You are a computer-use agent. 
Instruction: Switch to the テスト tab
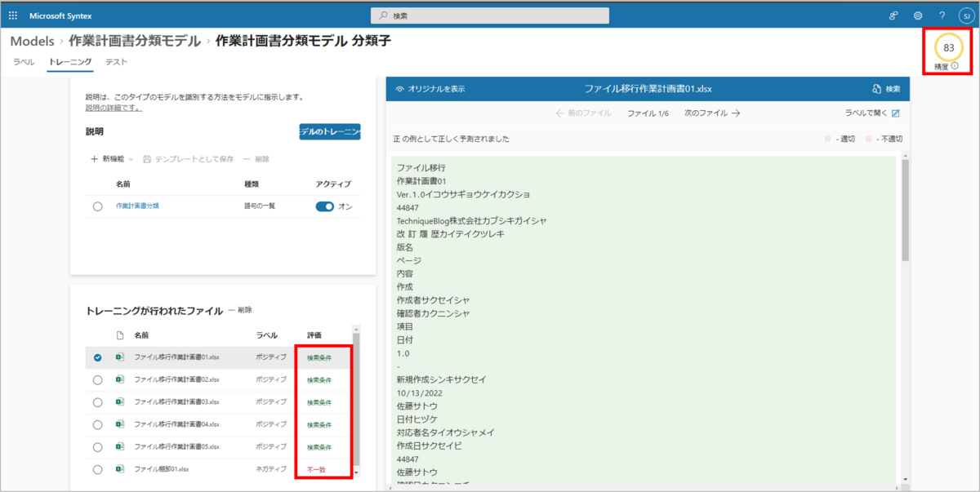[x=117, y=62]
